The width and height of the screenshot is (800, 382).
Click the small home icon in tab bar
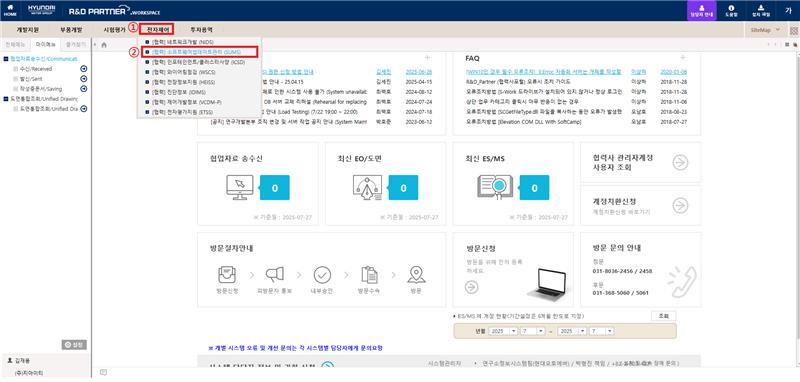104,44
